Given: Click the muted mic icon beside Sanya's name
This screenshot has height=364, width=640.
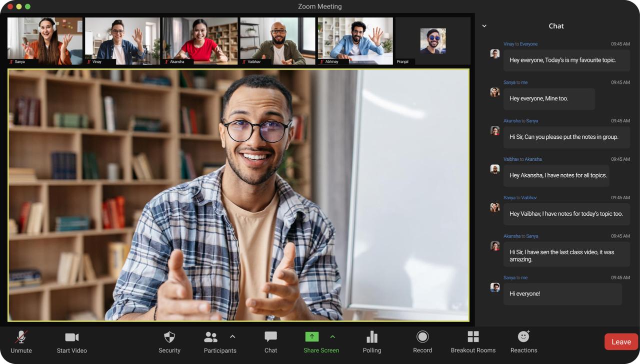Looking at the screenshot, I should coord(11,62).
